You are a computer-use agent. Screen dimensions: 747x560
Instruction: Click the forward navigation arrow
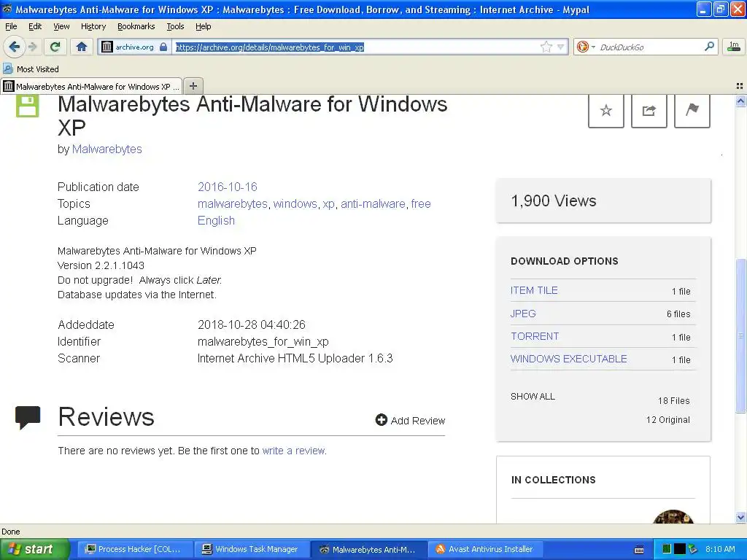pyautogui.click(x=32, y=47)
